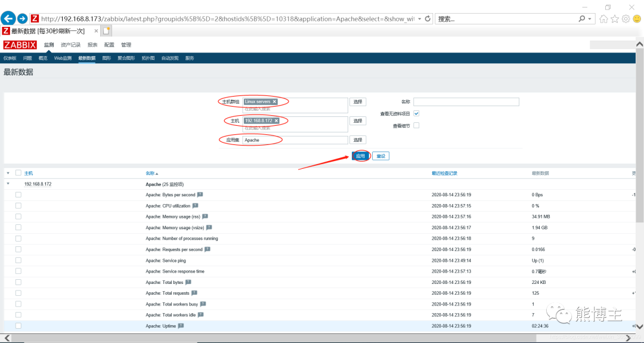Screen dimensions: 644x343
Task: Check the CPU utilization row checkbox
Action: (18, 206)
